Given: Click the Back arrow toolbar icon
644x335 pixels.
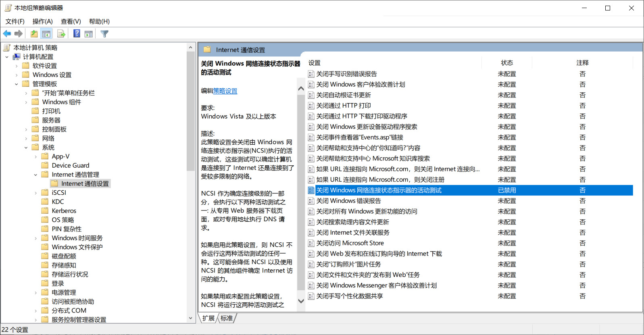Looking at the screenshot, I should point(7,34).
